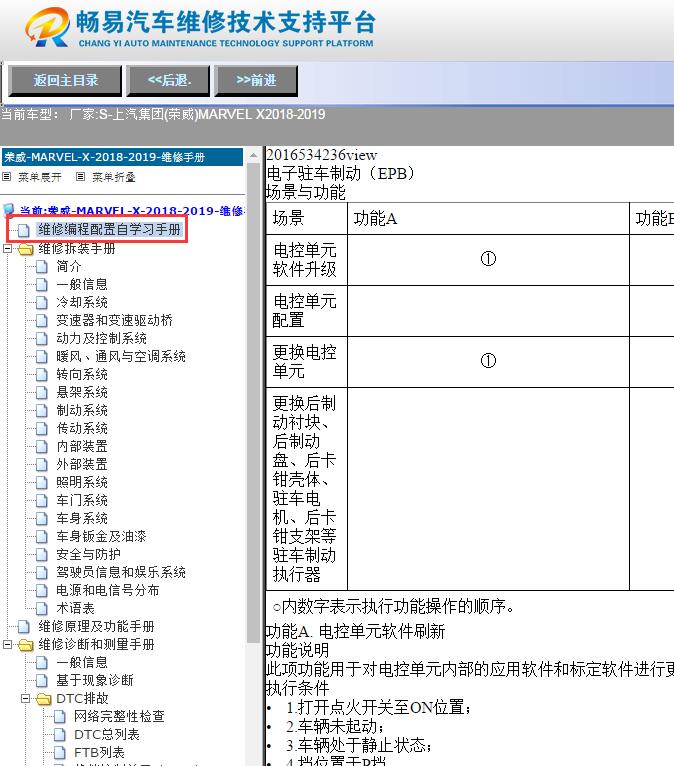Click page icon beside 安全与防护
This screenshot has height=766, width=674.
click(x=42, y=554)
